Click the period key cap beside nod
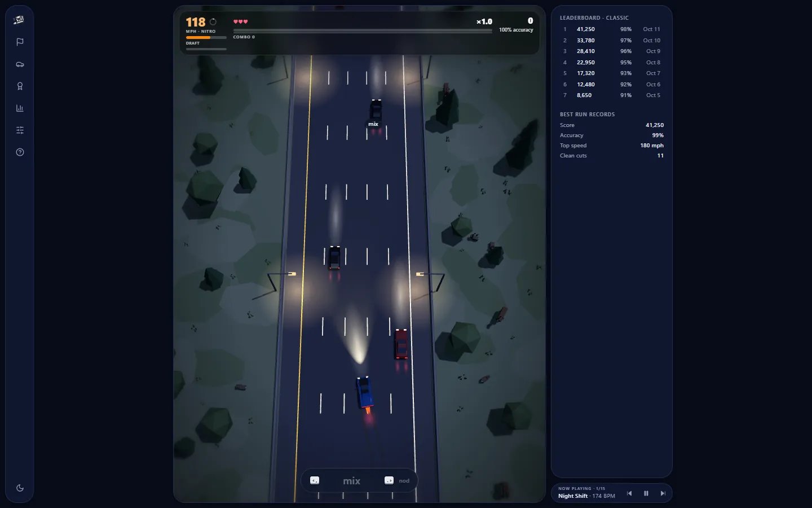812x508 pixels. click(x=389, y=480)
